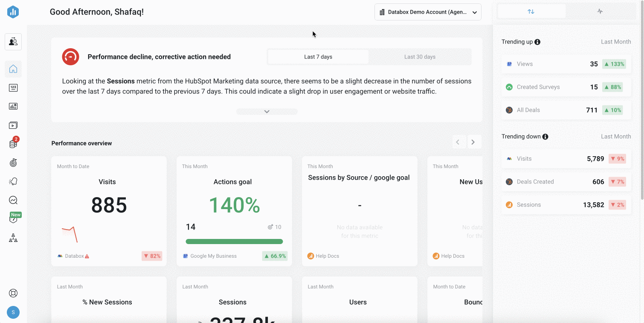Open Databoards via the chart dashboard icon

13,107
